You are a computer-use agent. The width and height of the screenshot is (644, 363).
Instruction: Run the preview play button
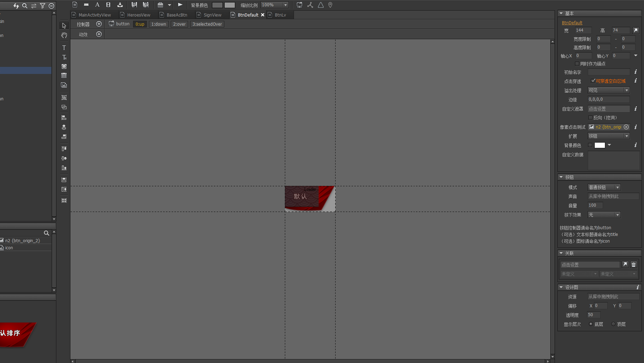[180, 5]
